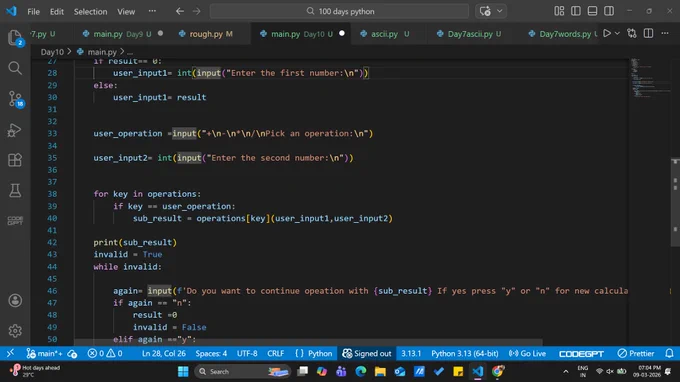The height and width of the screenshot is (382, 680).
Task: Expand the breadcrumb ellipsis symbol
Action: (x=130, y=52)
